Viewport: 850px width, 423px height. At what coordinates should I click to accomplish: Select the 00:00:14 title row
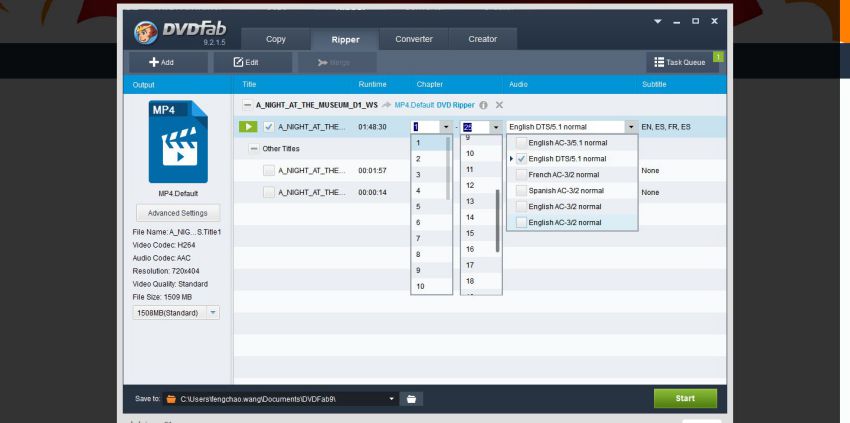point(480,192)
